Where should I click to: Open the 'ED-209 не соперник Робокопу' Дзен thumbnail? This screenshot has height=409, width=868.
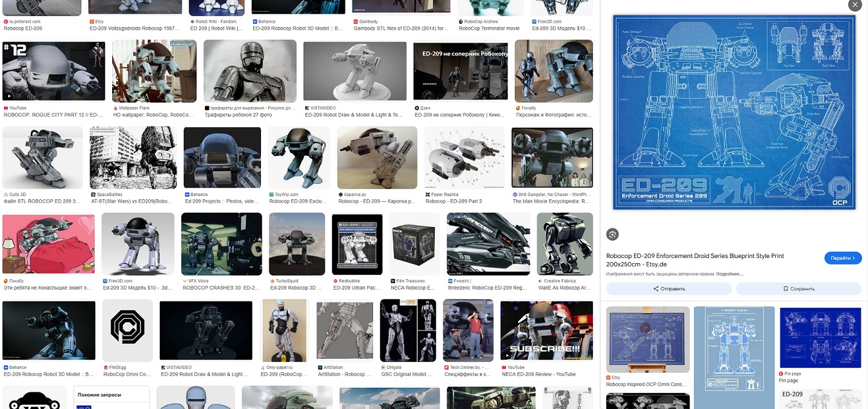pyautogui.click(x=461, y=71)
